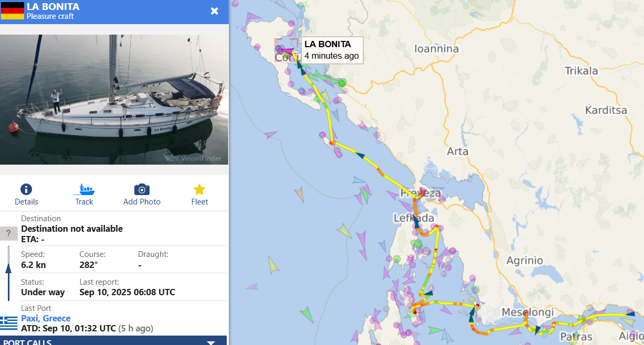Click the Patras label on the map
Screen dimensions: 644x345
576,337
